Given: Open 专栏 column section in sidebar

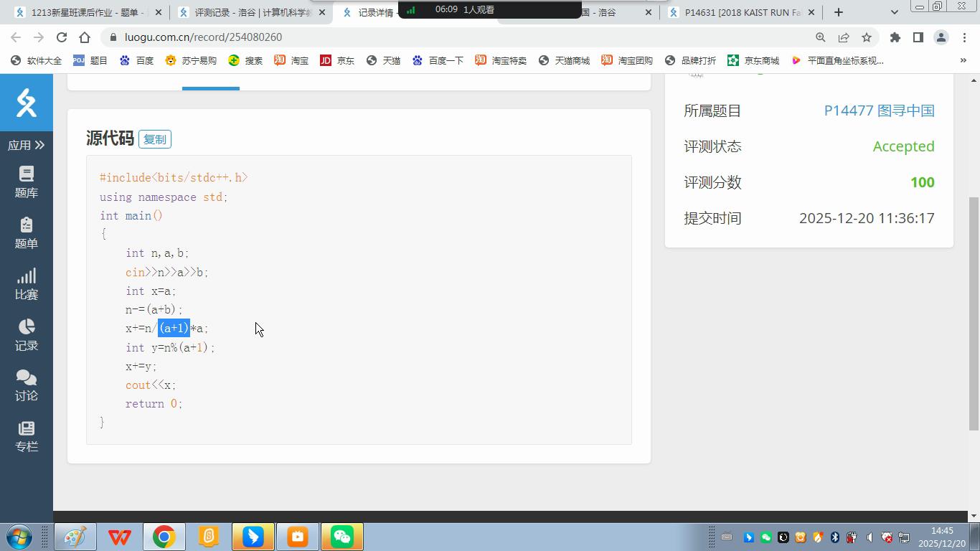Looking at the screenshot, I should [27, 436].
